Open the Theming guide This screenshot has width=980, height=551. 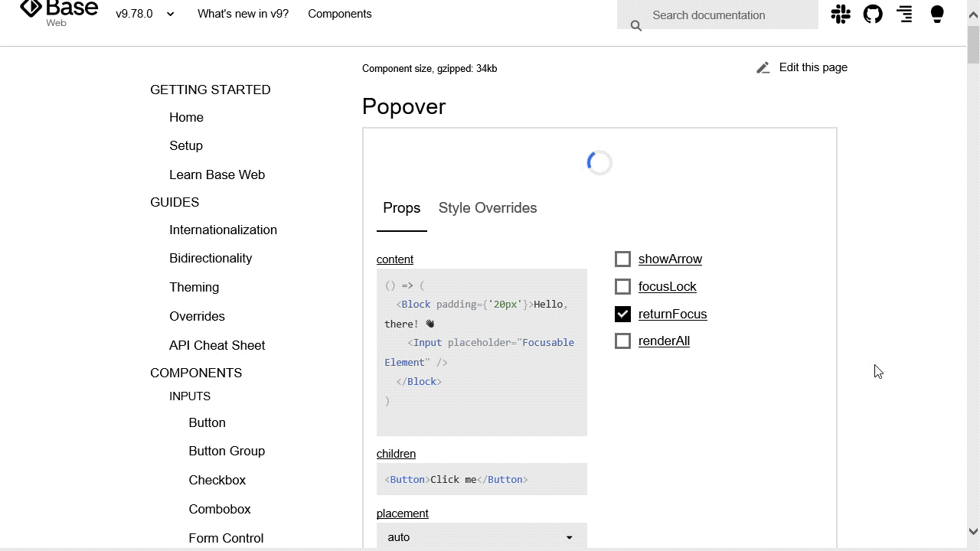point(194,287)
